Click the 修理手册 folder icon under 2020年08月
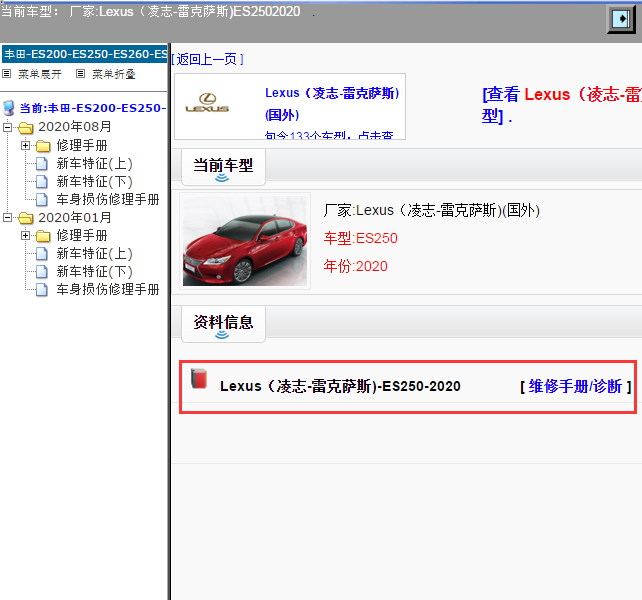Viewport: 642px width, 600px height. 43,146
